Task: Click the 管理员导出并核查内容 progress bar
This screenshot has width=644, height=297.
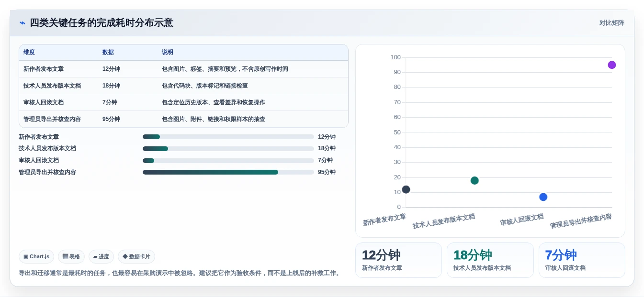Action: coord(228,172)
